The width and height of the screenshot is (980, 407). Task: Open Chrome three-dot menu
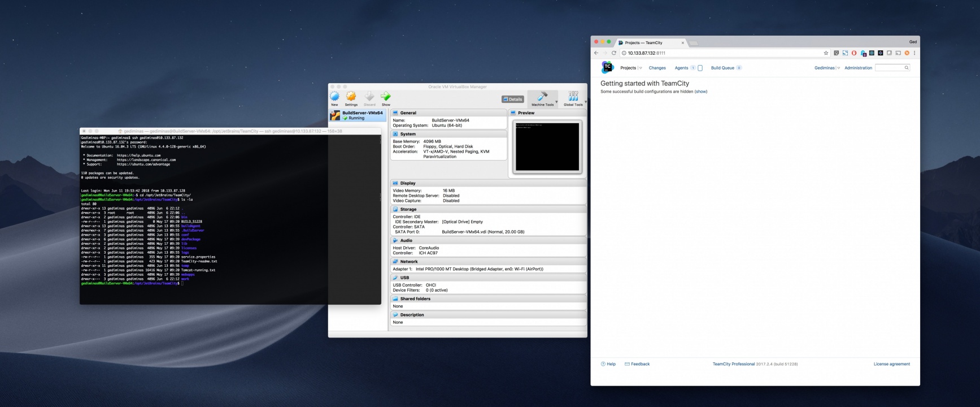(x=914, y=53)
